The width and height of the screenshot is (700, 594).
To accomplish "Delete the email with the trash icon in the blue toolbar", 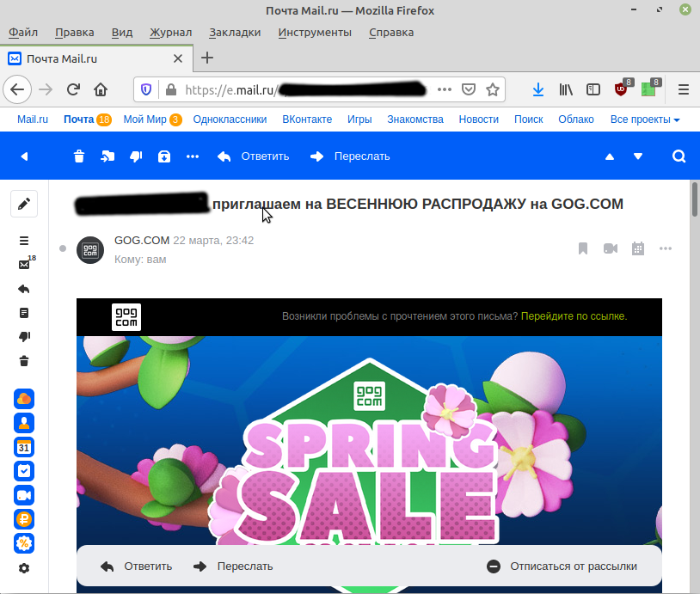I will point(79,156).
